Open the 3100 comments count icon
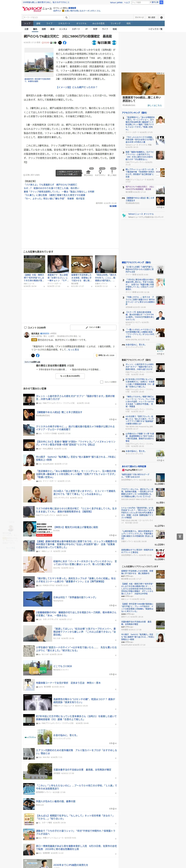The height and width of the screenshot is (868, 186). point(46,43)
